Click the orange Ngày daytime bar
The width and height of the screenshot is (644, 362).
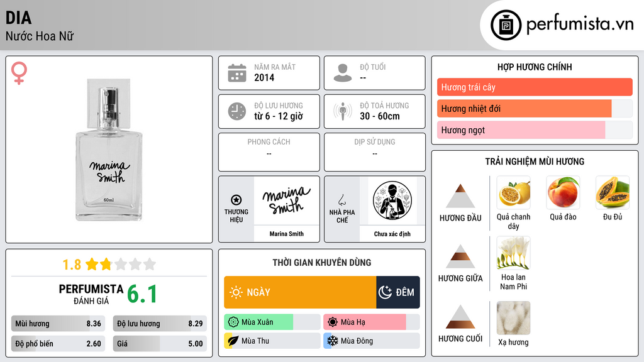click(300, 292)
